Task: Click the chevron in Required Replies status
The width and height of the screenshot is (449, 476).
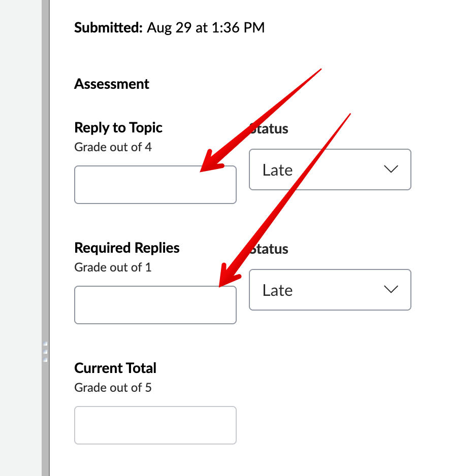Action: pos(391,290)
